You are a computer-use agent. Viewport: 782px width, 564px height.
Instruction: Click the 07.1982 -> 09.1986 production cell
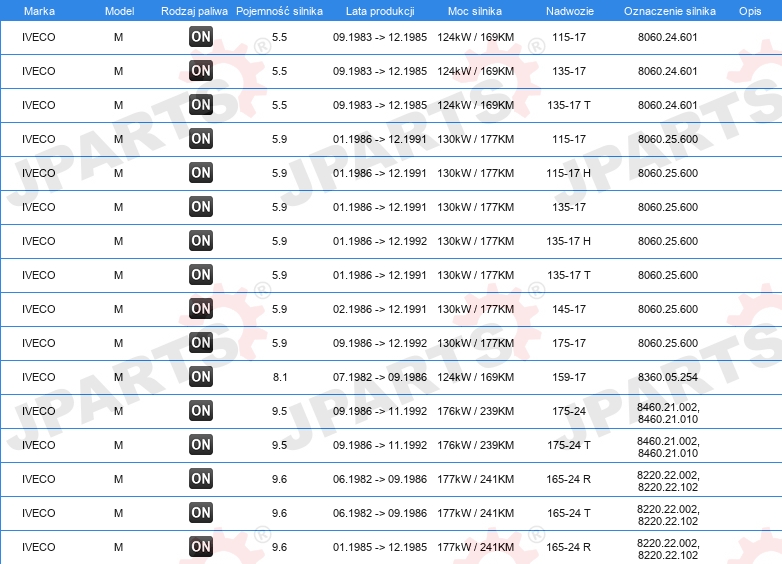[x=380, y=377]
